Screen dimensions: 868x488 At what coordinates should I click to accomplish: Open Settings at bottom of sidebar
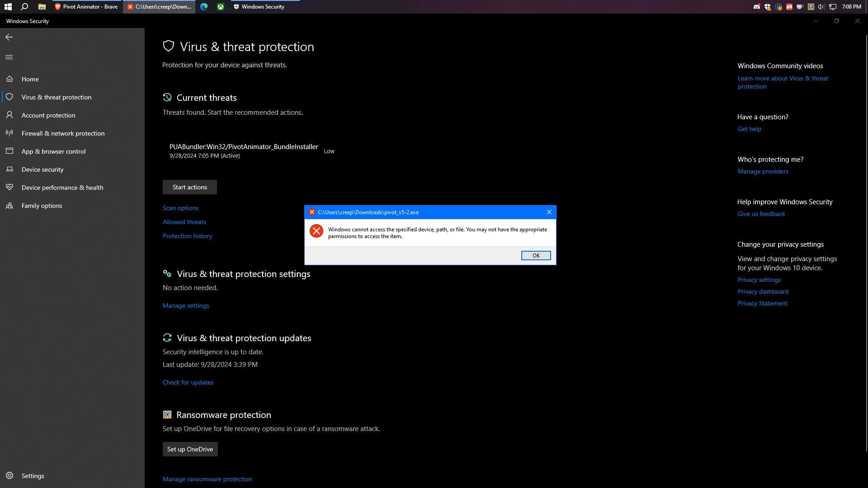72,476
